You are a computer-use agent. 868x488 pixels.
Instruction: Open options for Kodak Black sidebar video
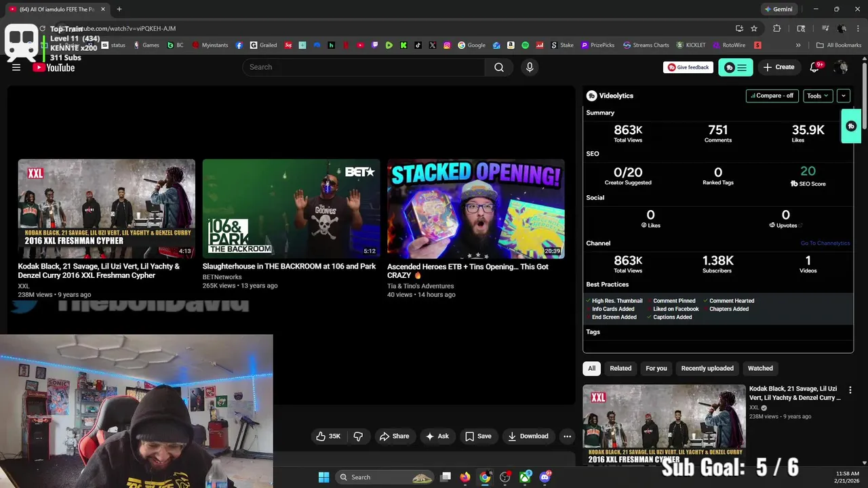tap(850, 390)
